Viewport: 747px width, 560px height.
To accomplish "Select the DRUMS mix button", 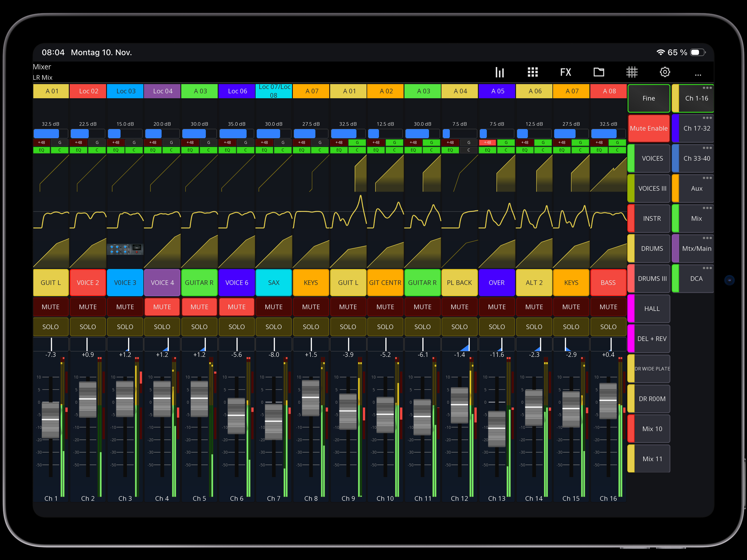I will tap(652, 249).
